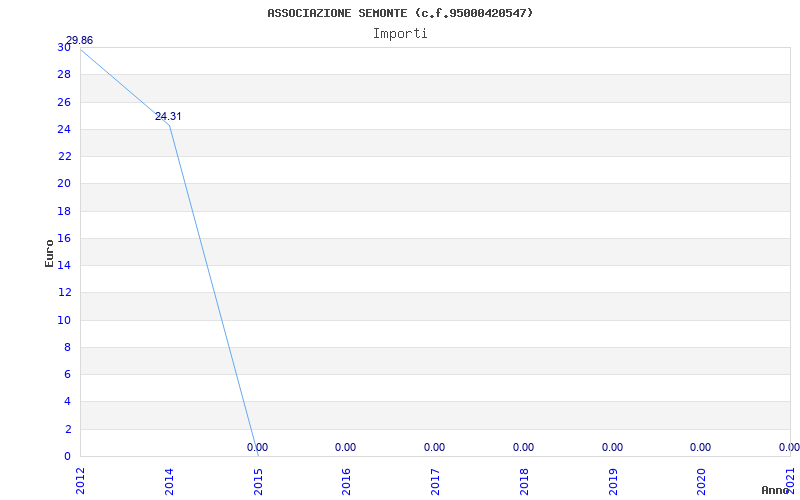Click the 0.00 label above 2015
The height and width of the screenshot is (500, 800).
[257, 447]
